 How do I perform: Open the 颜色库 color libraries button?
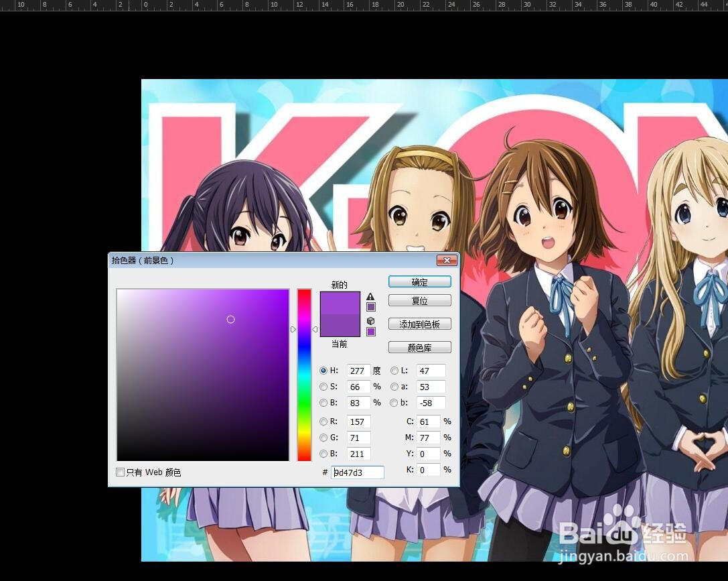(x=420, y=347)
